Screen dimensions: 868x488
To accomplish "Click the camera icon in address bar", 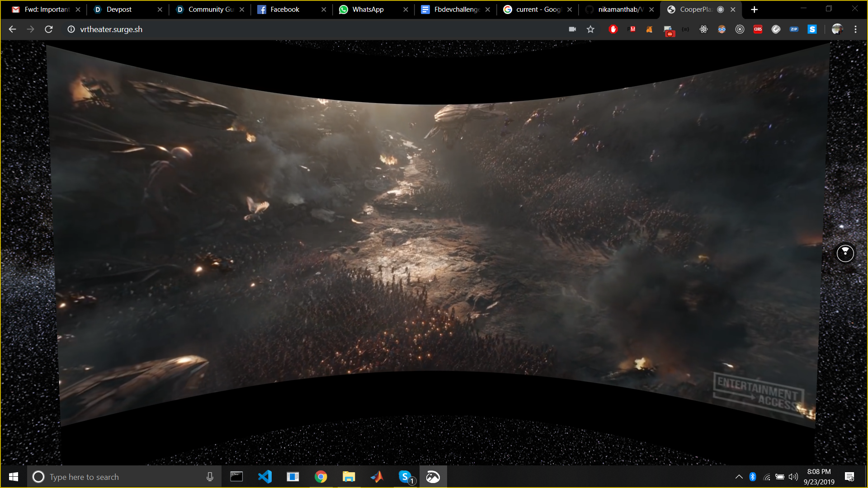I will (572, 29).
